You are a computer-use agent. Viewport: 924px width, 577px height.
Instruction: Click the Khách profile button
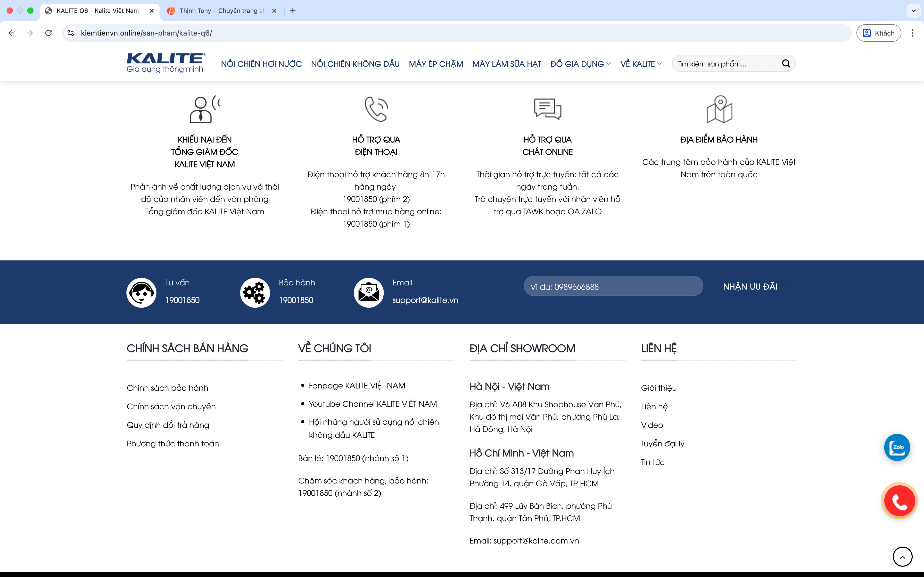(x=879, y=33)
